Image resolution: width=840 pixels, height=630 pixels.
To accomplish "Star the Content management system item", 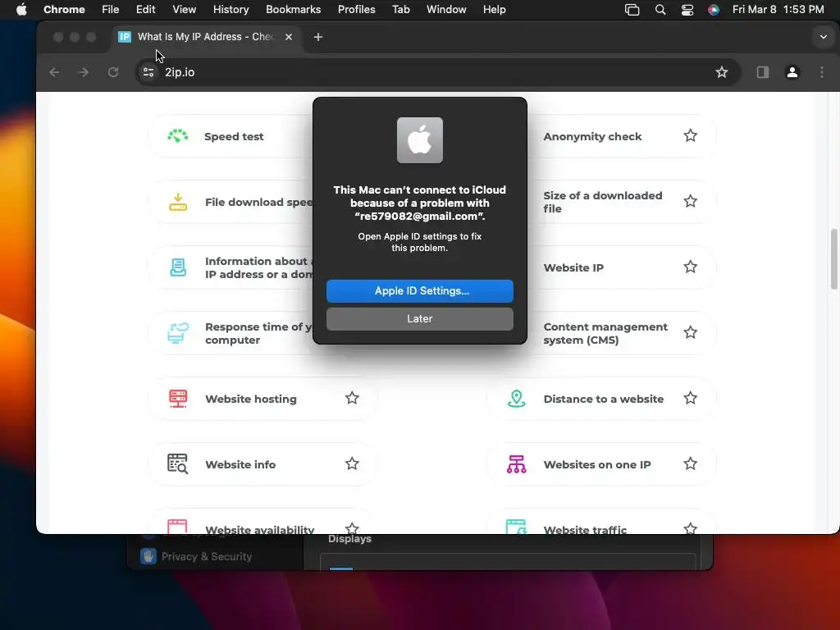I will 691,333.
